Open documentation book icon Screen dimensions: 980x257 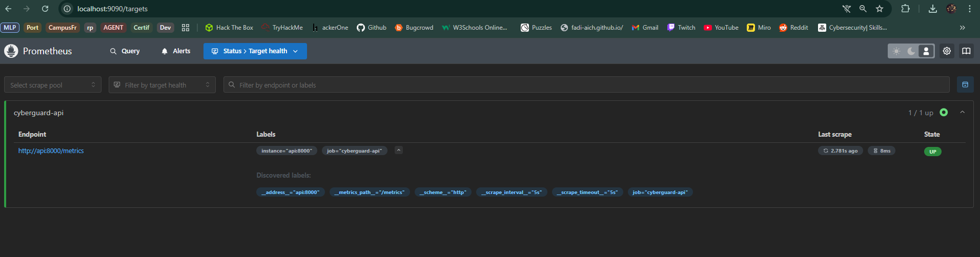coord(966,51)
